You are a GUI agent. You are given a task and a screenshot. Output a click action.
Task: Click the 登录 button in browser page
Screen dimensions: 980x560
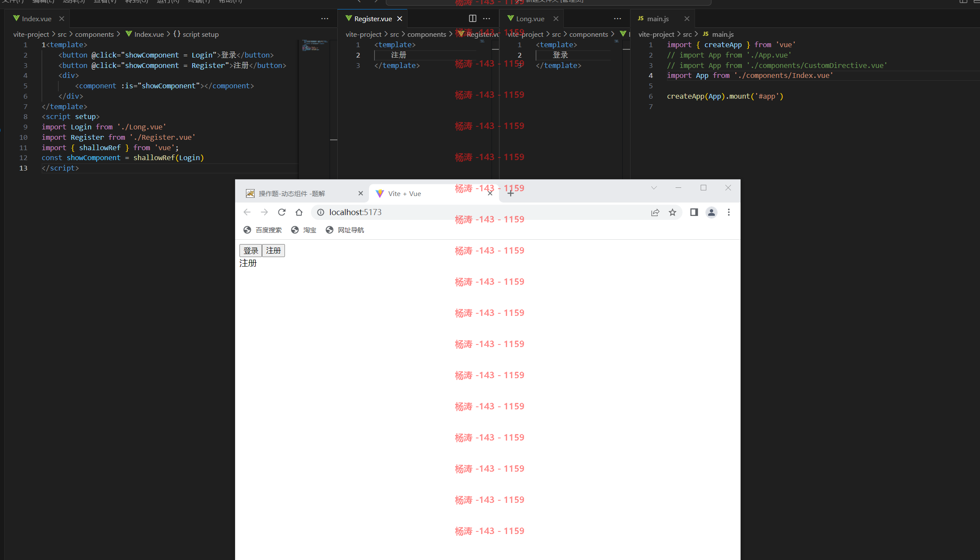pos(251,251)
